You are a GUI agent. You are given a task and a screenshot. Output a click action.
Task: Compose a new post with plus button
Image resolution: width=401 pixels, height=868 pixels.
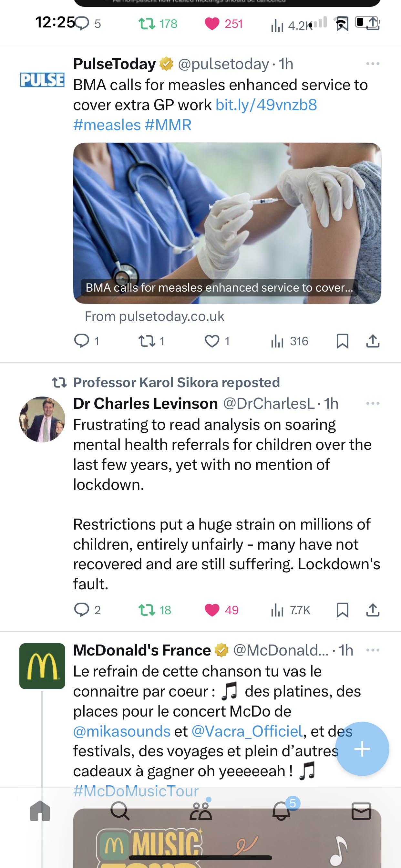tap(362, 749)
